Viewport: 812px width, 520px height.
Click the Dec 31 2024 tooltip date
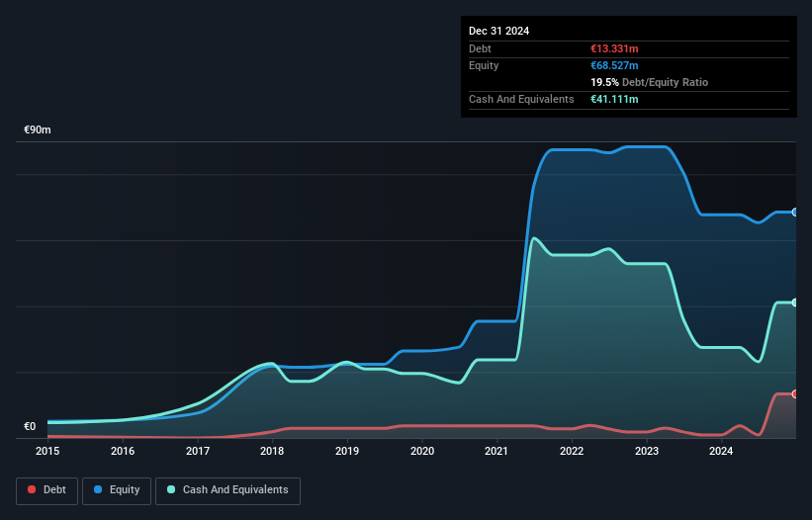coord(498,31)
